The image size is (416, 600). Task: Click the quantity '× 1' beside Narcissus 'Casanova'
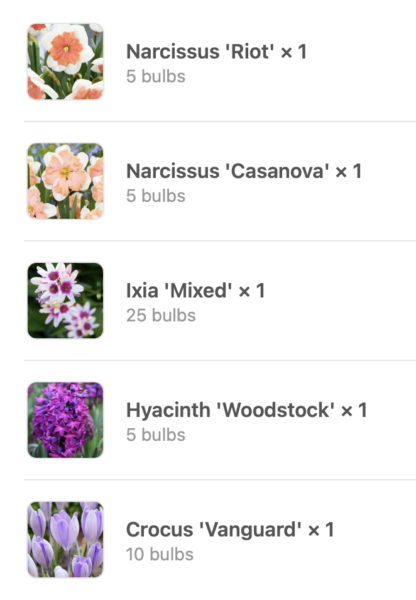point(349,171)
